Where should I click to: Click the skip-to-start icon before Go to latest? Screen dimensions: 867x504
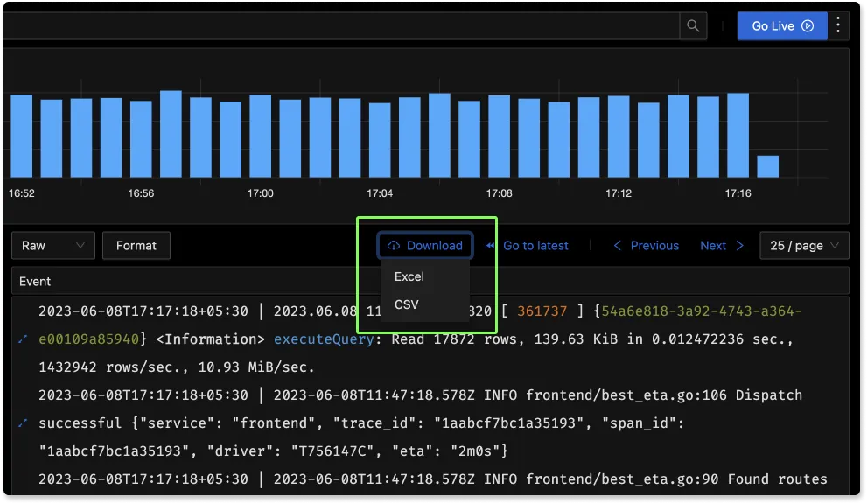pos(490,246)
